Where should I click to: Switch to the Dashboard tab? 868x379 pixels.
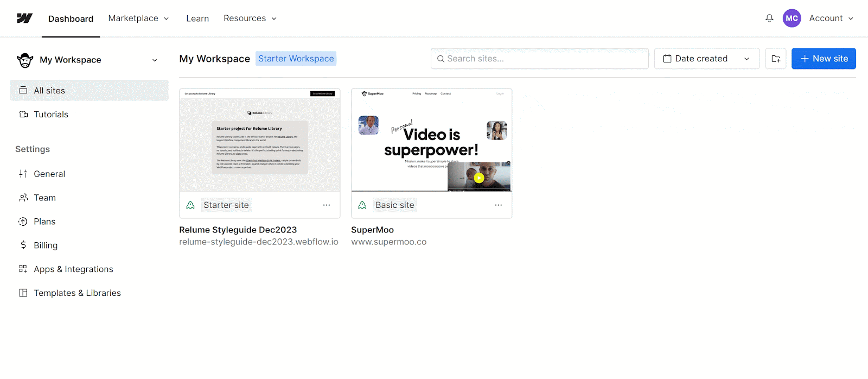[x=71, y=19]
